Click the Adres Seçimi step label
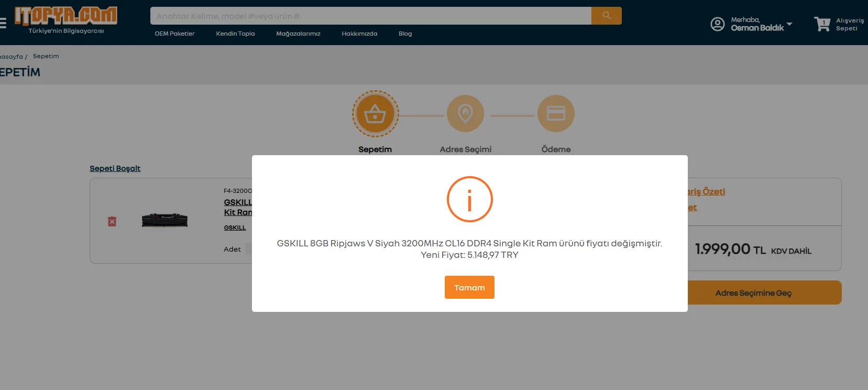This screenshot has width=868, height=390. pyautogui.click(x=466, y=149)
